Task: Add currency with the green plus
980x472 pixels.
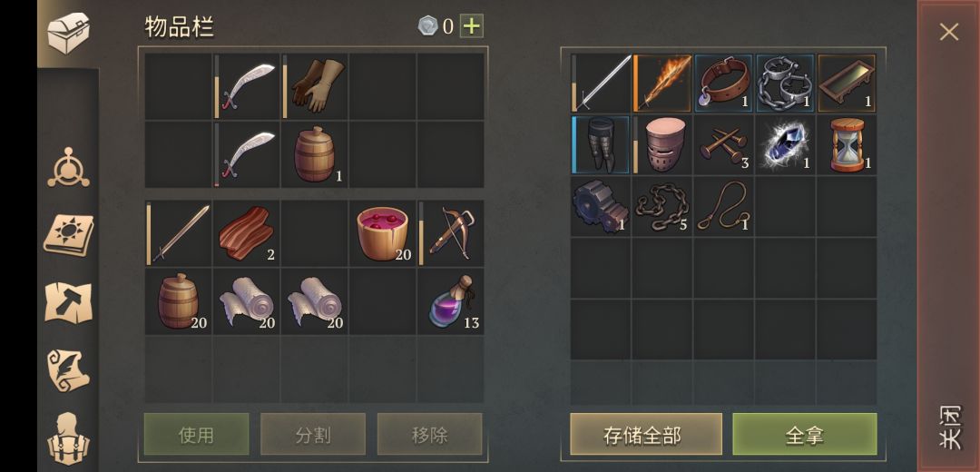Action: pos(471,26)
